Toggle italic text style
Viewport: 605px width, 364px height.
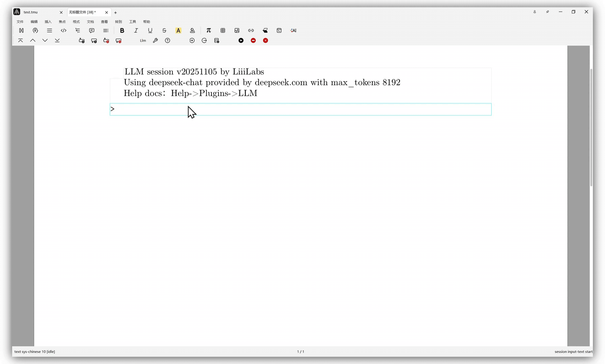pos(136,30)
